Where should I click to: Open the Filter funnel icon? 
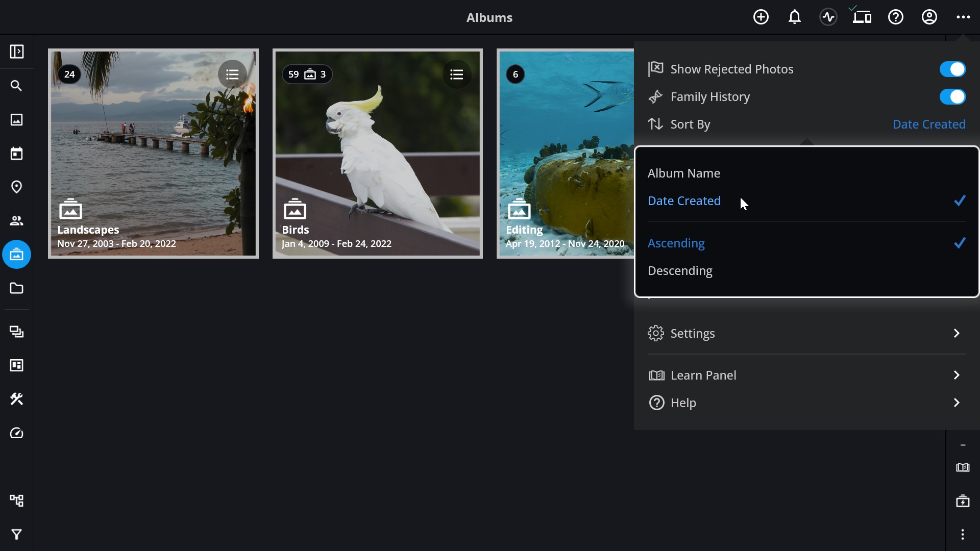17,534
